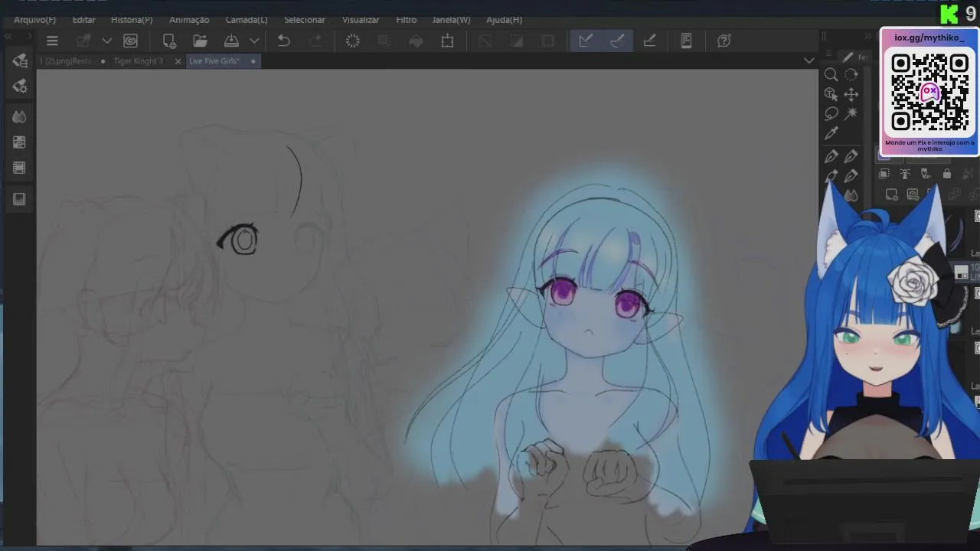Image resolution: width=980 pixels, height=551 pixels.
Task: Select the Pen tool in tool palette
Action: click(831, 157)
